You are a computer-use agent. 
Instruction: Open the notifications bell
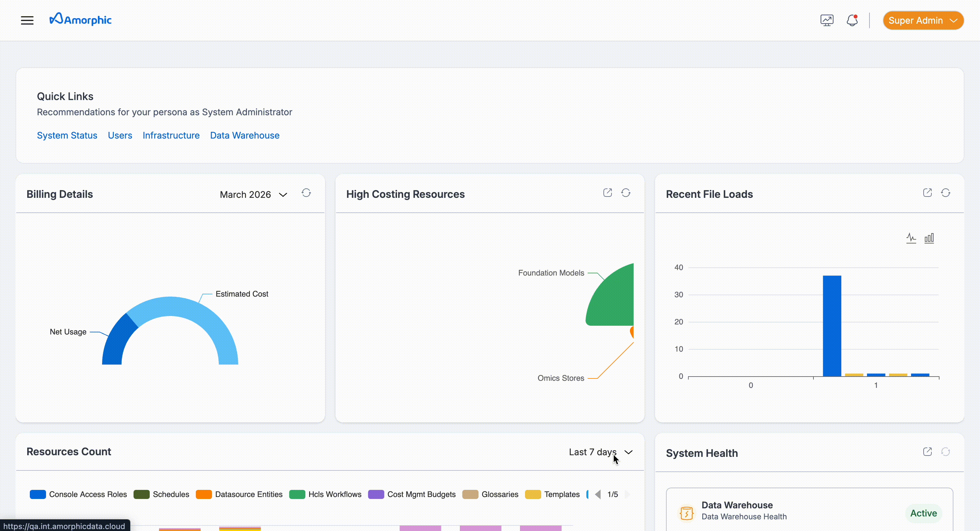pos(852,20)
